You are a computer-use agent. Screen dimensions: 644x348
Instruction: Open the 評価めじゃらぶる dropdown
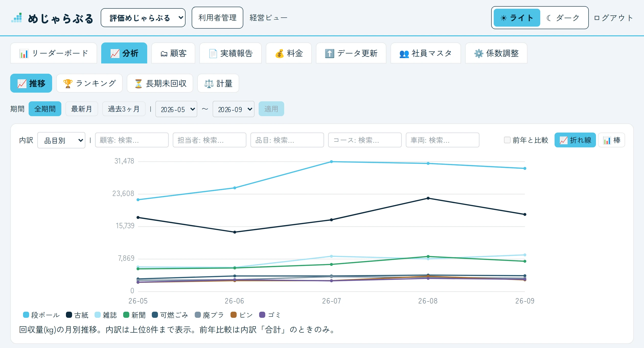pyautogui.click(x=143, y=18)
